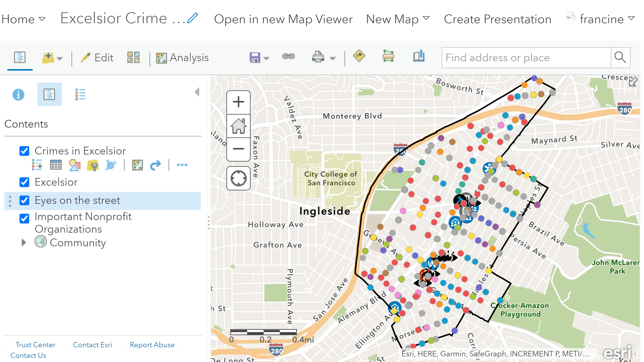Viewport: 644px width, 362px height.
Task: Click the Report Abuse link
Action: (152, 345)
